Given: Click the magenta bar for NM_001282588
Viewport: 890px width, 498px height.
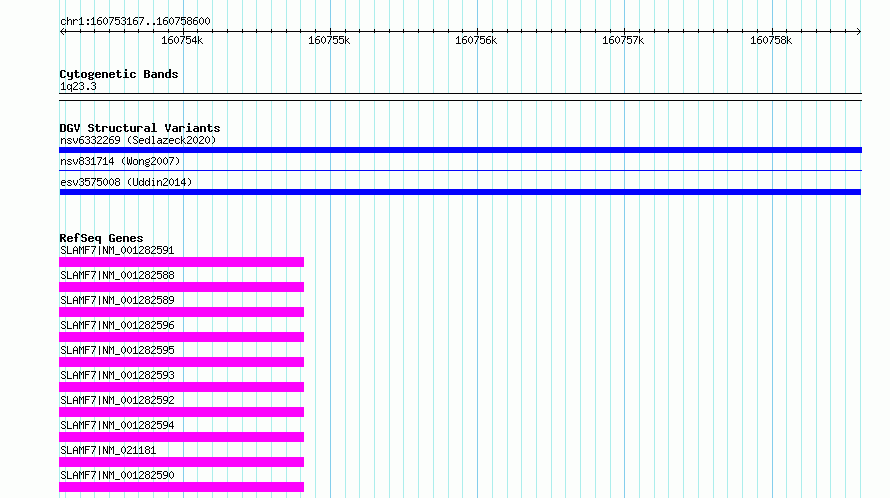Looking at the screenshot, I should coord(182,287).
